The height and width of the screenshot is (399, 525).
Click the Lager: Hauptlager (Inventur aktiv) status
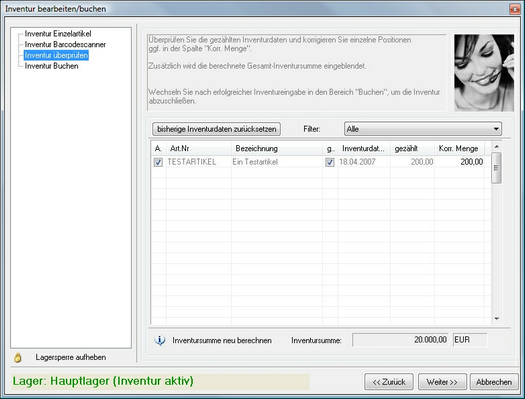pyautogui.click(x=160, y=381)
